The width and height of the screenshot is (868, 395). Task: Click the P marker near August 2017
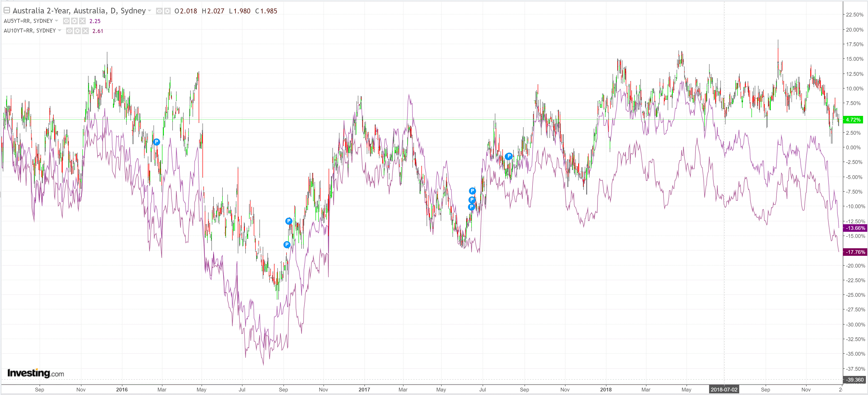click(509, 156)
